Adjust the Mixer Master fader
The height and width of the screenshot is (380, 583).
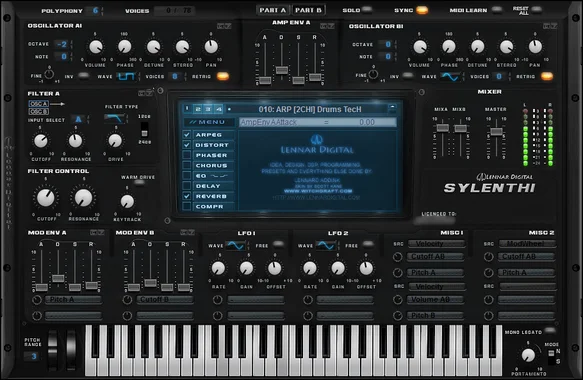click(496, 132)
